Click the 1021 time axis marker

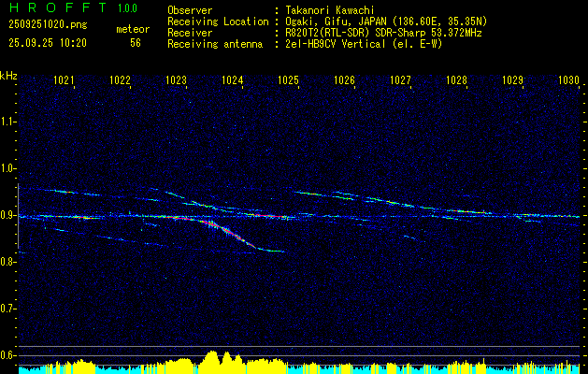pyautogui.click(x=63, y=79)
